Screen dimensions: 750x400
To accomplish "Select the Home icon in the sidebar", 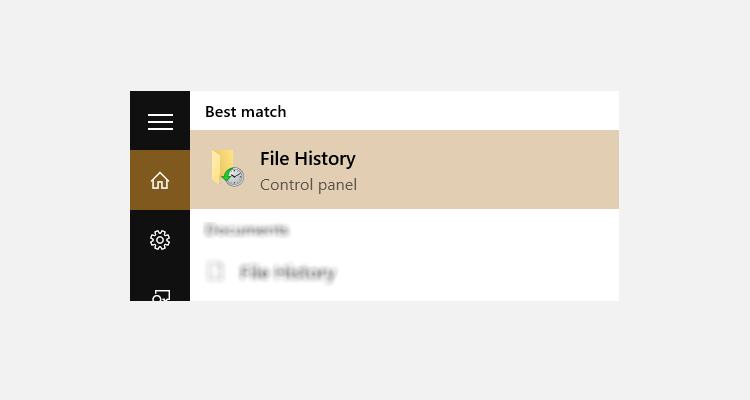I will click(160, 180).
